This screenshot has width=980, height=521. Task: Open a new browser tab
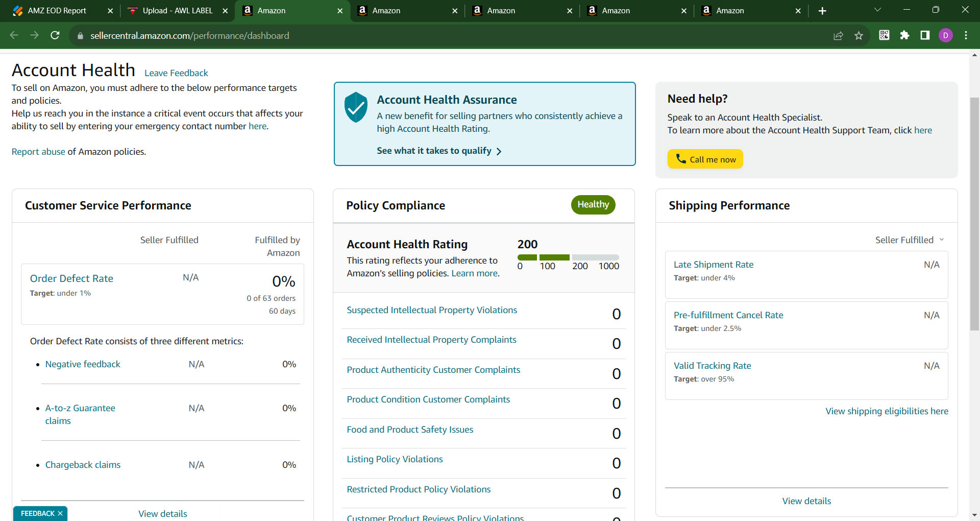pos(822,11)
